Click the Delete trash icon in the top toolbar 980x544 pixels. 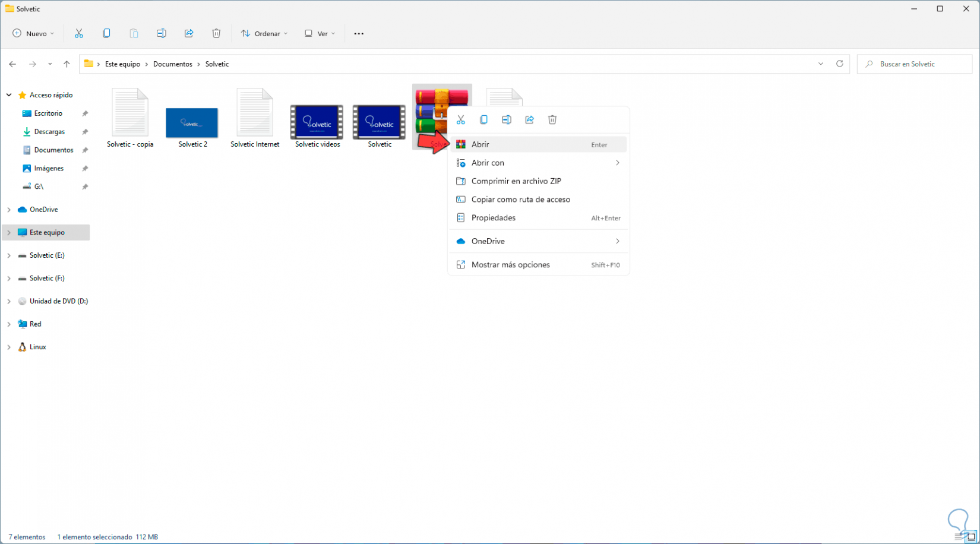pyautogui.click(x=216, y=34)
